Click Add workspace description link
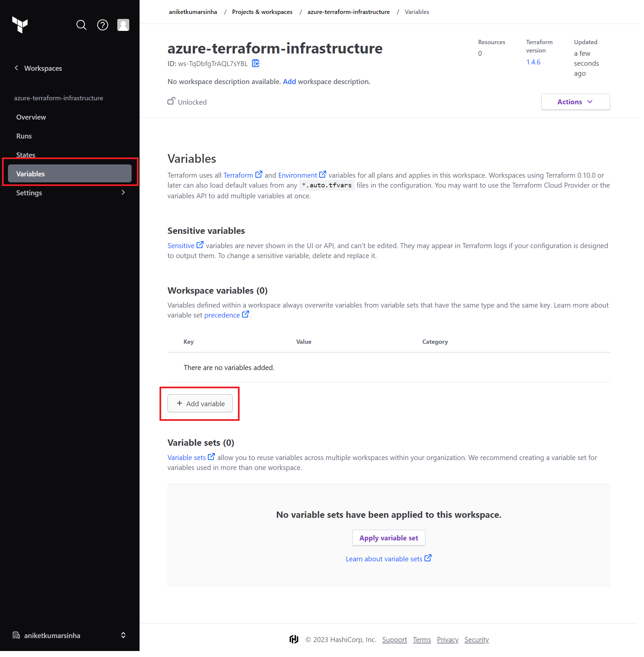This screenshot has width=644, height=657. tap(290, 81)
